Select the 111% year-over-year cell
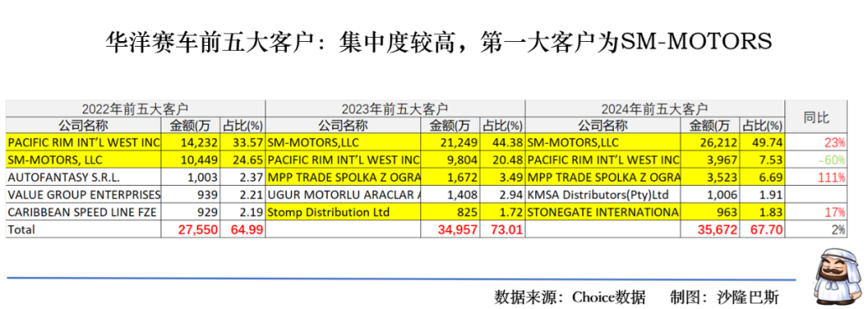 816,178
